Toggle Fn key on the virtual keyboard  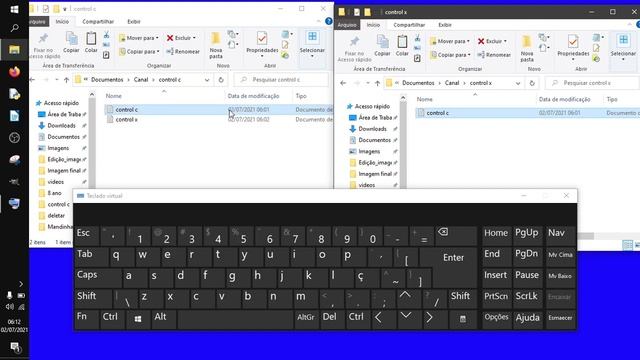(87, 319)
